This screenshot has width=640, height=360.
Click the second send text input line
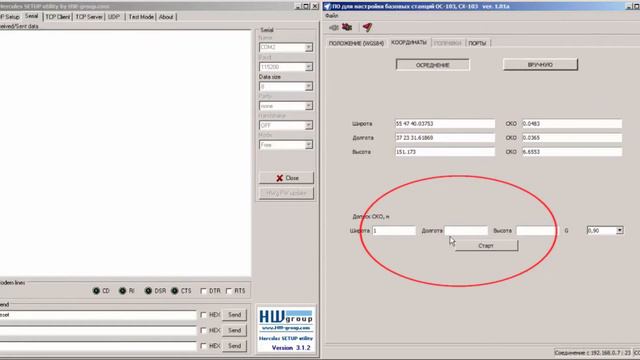click(98, 330)
